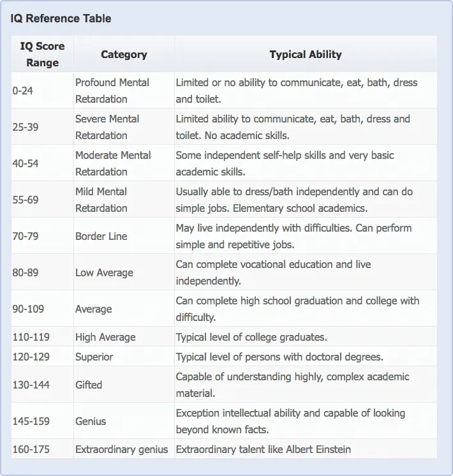Click the 'Typical Ability' column header

coord(306,55)
